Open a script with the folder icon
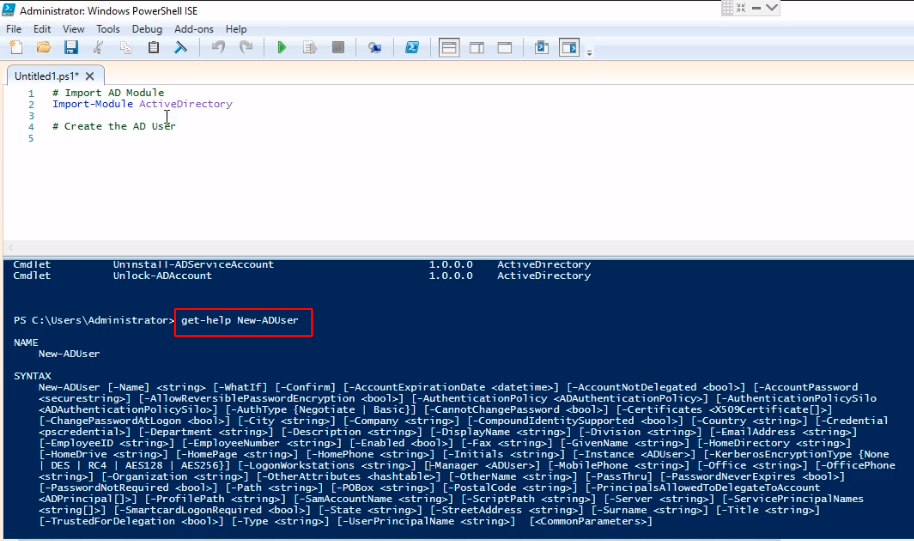 coord(43,47)
